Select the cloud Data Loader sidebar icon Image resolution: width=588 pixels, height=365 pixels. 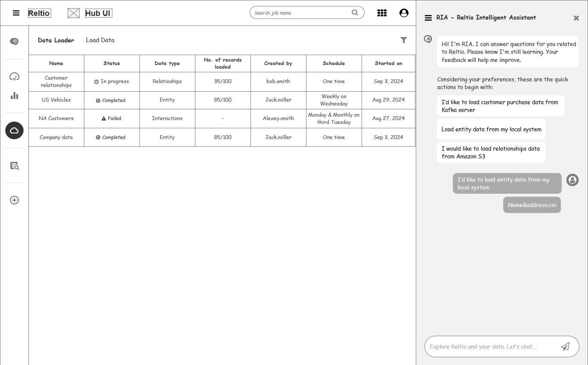tap(14, 130)
